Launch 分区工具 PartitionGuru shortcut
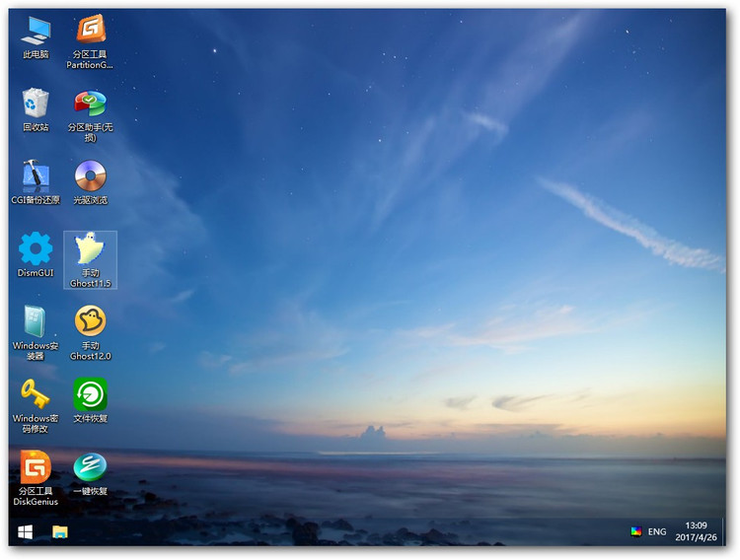This screenshot has height=560, width=740. coord(90,42)
